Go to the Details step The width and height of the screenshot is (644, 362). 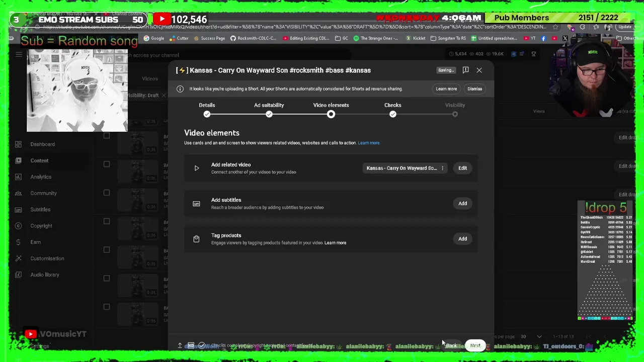point(207,109)
